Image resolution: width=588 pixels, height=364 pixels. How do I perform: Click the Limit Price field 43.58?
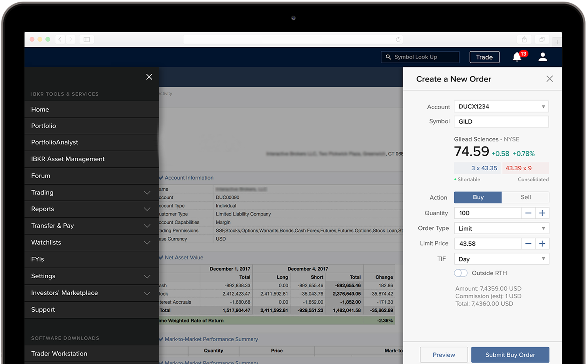tap(488, 244)
